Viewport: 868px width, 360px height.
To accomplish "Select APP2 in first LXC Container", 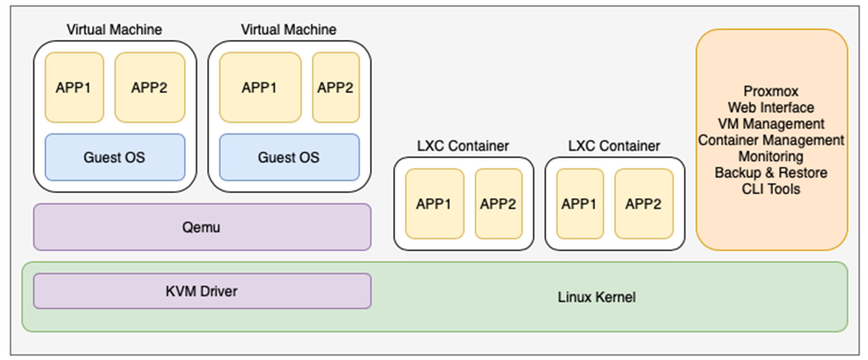I will point(498,204).
